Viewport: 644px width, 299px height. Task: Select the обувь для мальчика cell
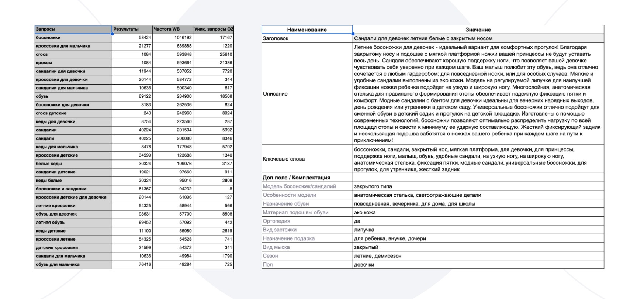(x=73, y=264)
